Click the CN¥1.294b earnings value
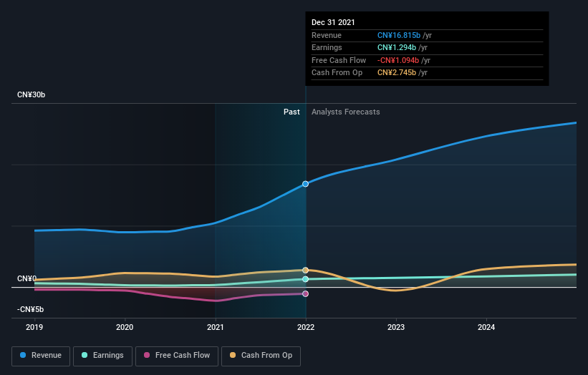The height and width of the screenshot is (375, 588). point(396,47)
